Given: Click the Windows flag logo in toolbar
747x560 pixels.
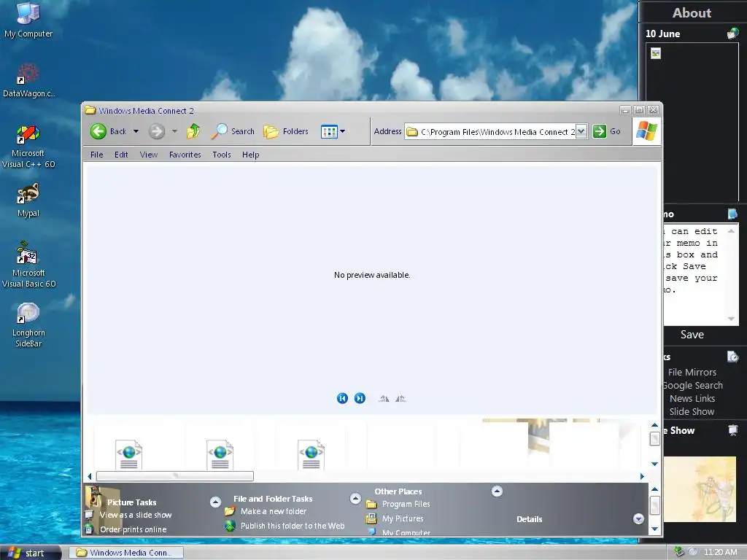Looking at the screenshot, I should click(646, 131).
